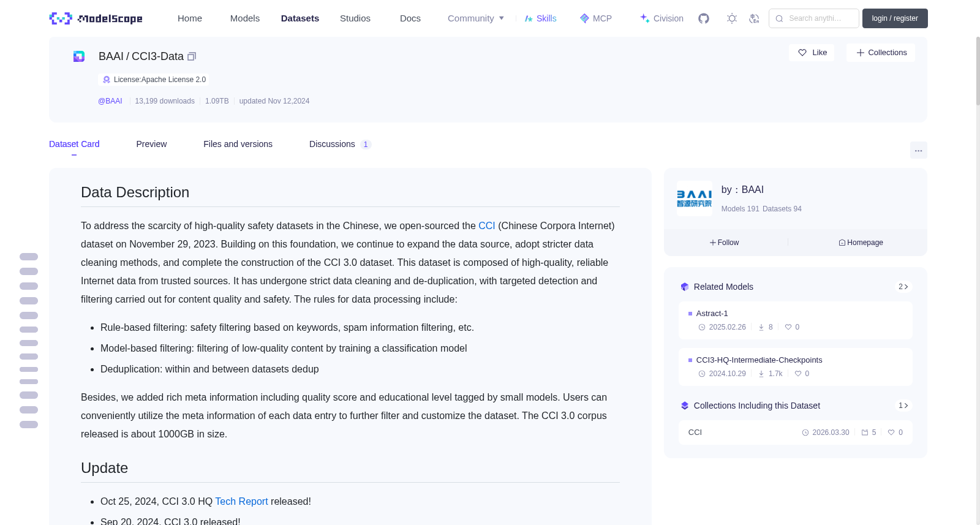The width and height of the screenshot is (980, 525).
Task: Expand the Community dropdown menu
Action: tap(476, 18)
